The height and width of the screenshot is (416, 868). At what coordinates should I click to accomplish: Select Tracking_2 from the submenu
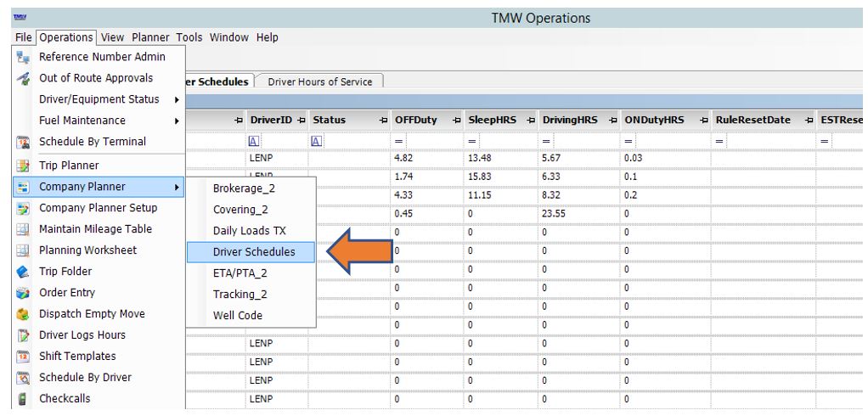click(251, 294)
